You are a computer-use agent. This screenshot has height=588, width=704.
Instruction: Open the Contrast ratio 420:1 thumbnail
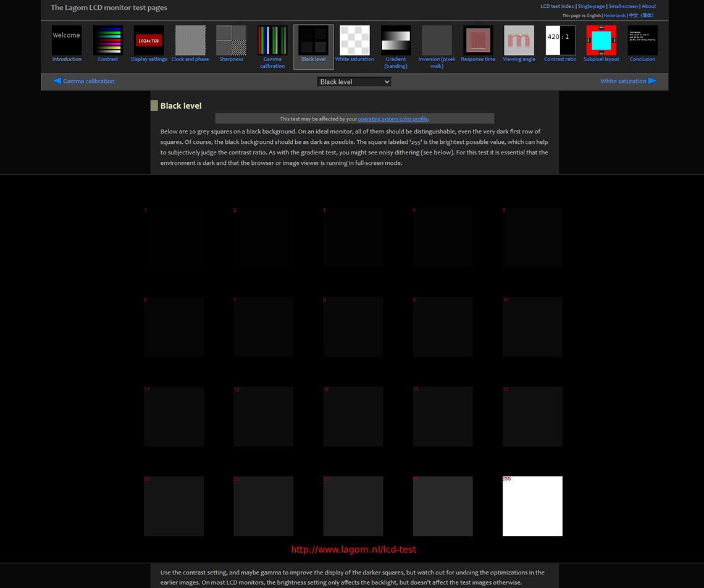click(x=560, y=41)
